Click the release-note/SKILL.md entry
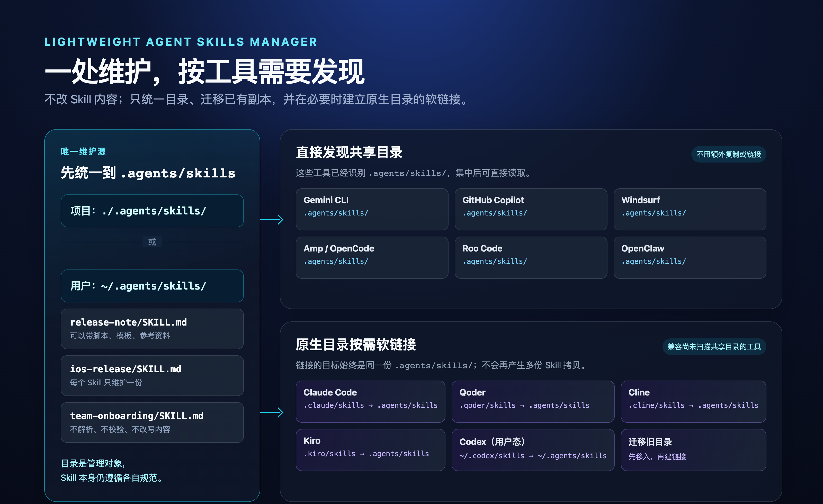 point(152,329)
